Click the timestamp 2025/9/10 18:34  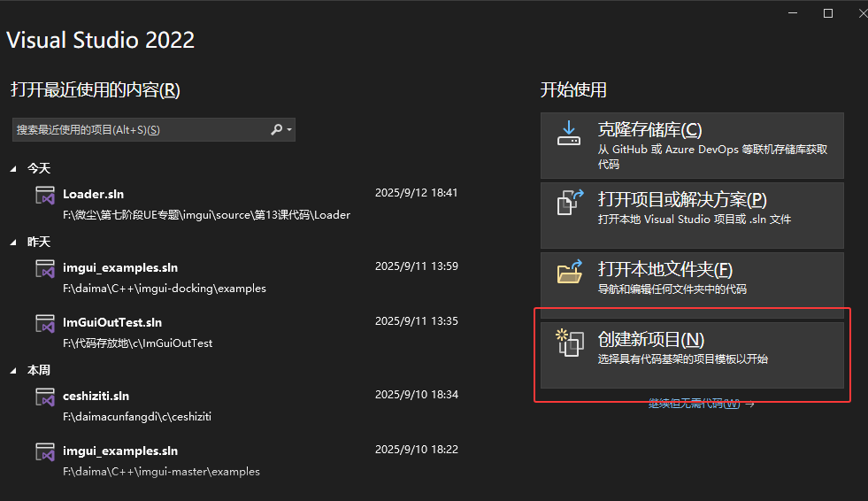tap(416, 395)
